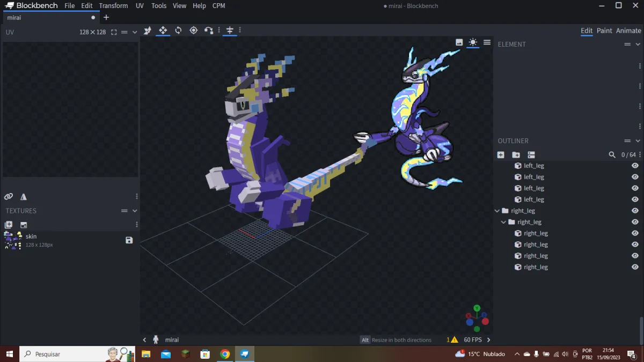Open the UV menu
The image size is (644, 362).
click(140, 5)
